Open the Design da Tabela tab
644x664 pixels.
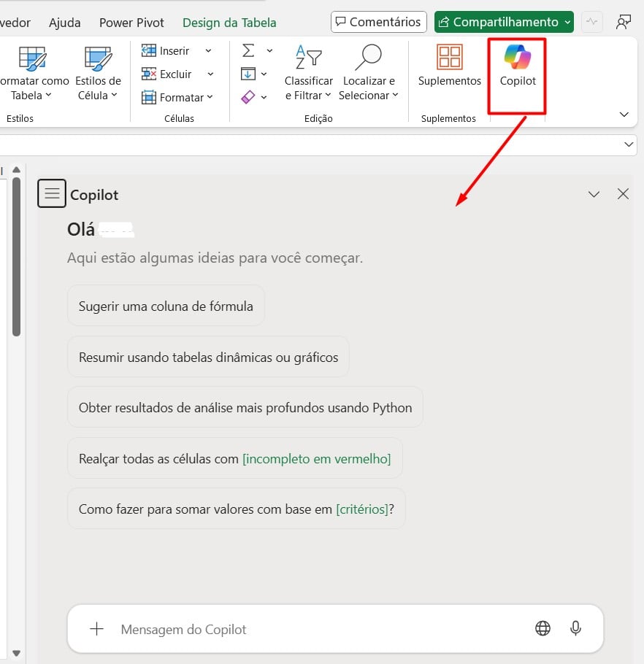tap(229, 23)
